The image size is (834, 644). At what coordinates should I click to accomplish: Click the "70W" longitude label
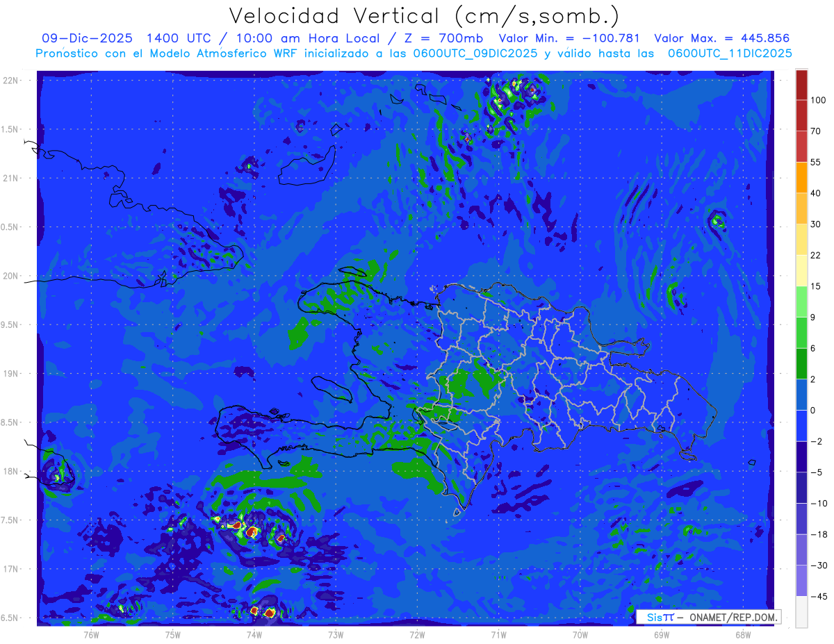[x=580, y=634]
